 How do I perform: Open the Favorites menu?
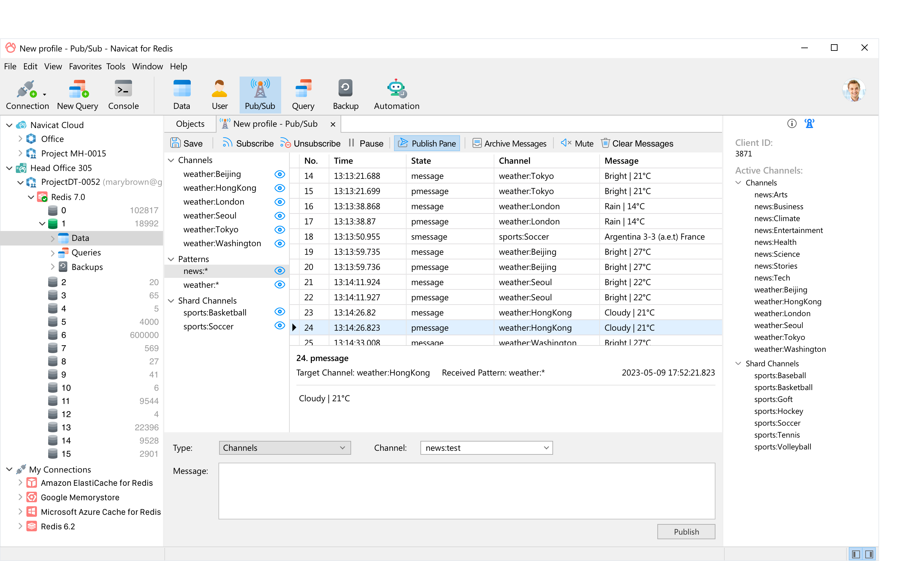click(x=85, y=66)
